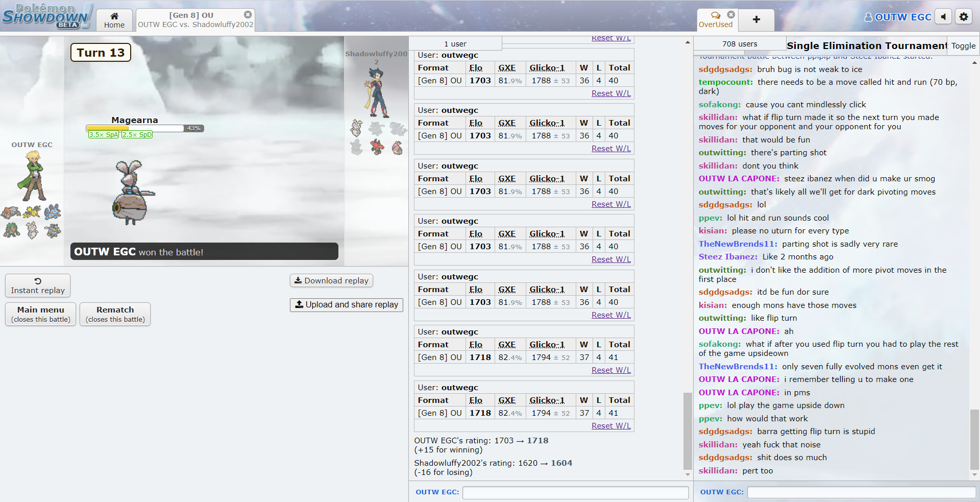Click the Rematch button
The width and height of the screenshot is (980, 502).
(x=115, y=314)
